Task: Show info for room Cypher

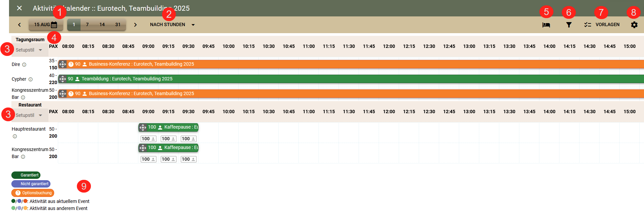Action: [x=30, y=79]
